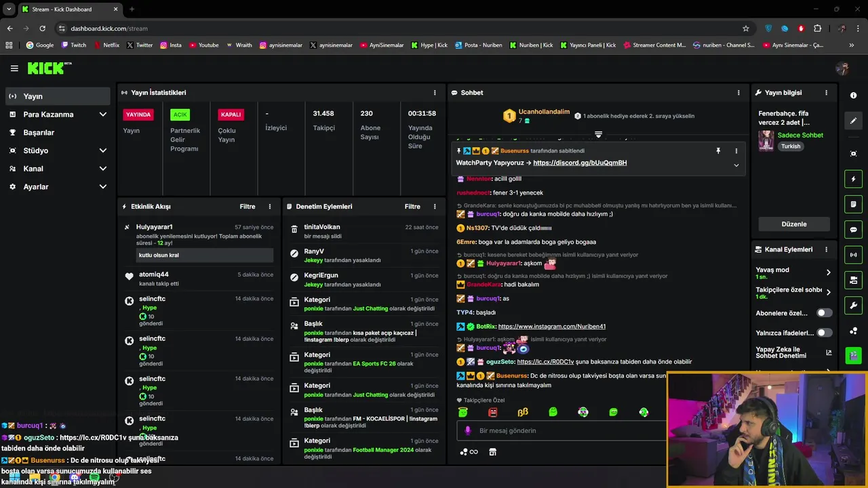Open the lc.cx/R0DCtv link in chat

pos(545,362)
